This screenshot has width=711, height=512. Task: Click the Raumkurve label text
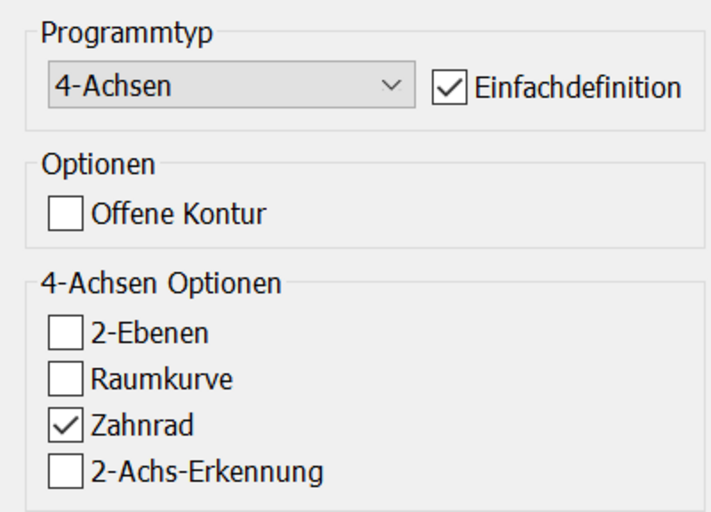[161, 379]
